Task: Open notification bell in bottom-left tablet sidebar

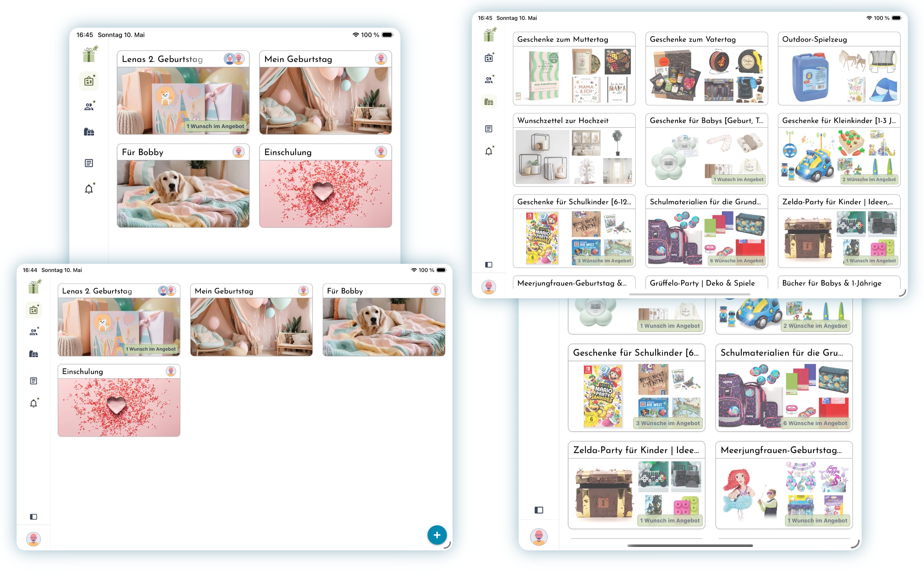Action: pos(34,403)
